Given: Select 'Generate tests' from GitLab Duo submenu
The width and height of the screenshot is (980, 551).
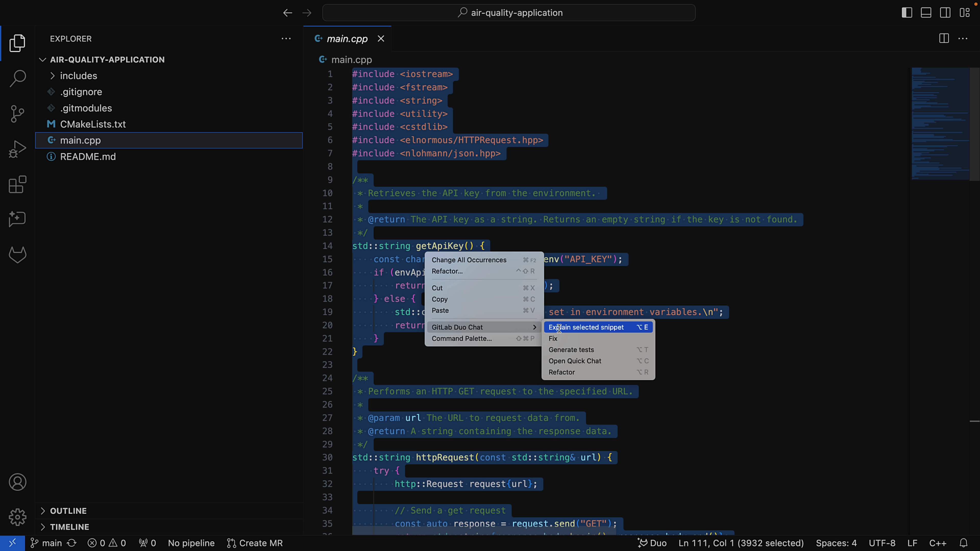Looking at the screenshot, I should [x=571, y=349].
